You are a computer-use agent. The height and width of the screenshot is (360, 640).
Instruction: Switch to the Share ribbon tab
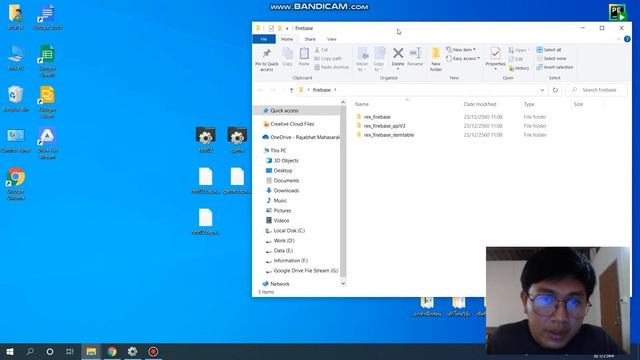(x=310, y=39)
